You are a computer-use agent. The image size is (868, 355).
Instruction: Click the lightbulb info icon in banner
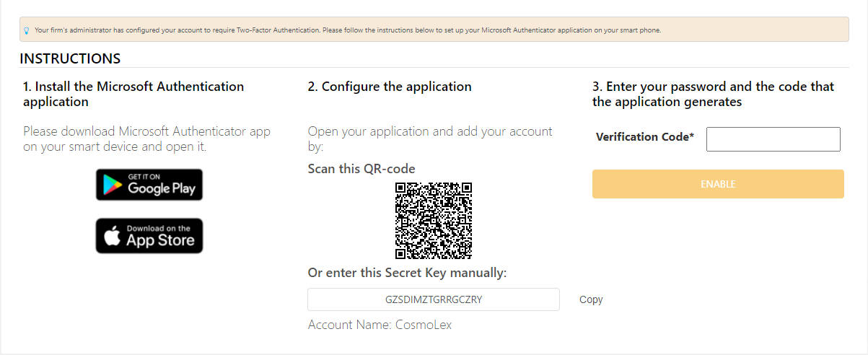tap(27, 30)
